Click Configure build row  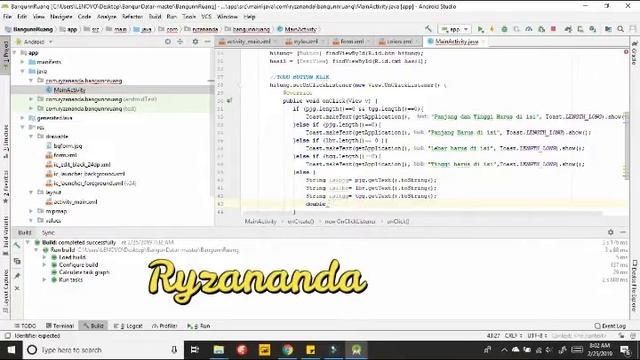click(78, 264)
